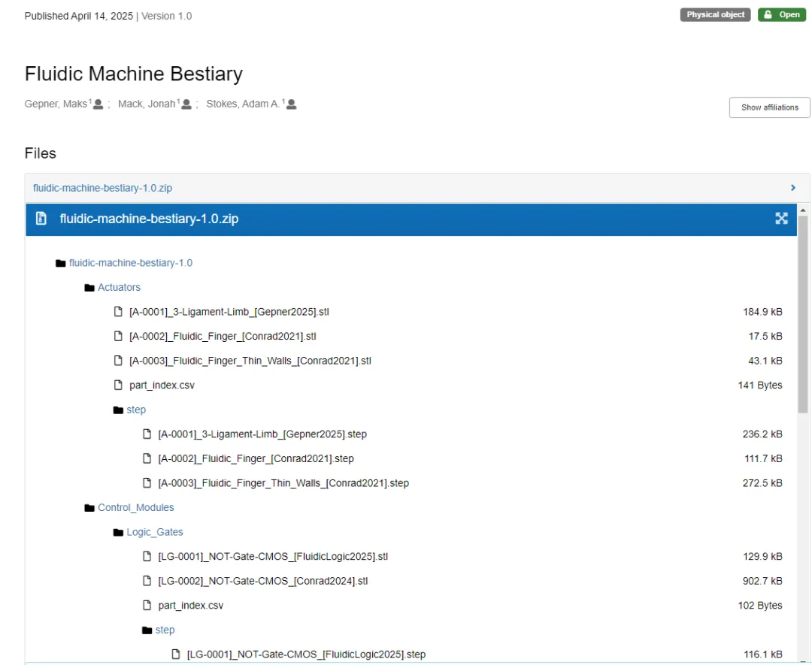Click the profile icon next to Gepner, Maks

tap(98, 104)
